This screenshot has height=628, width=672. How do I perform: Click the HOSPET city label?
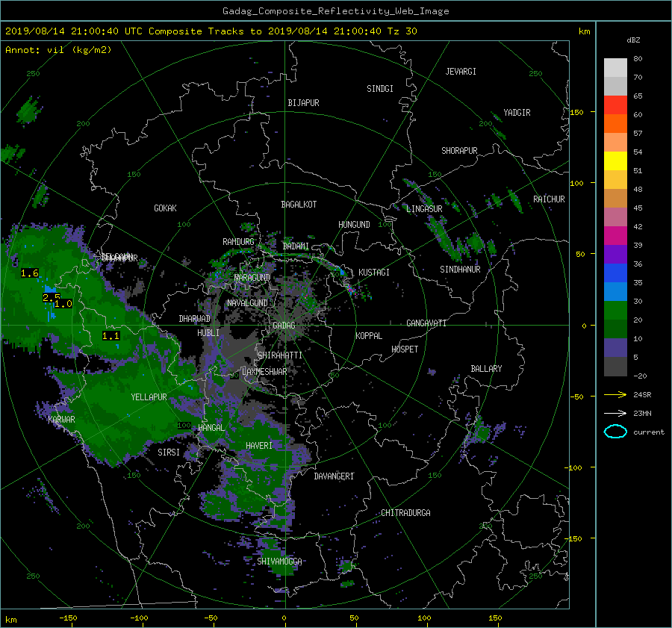click(x=405, y=349)
